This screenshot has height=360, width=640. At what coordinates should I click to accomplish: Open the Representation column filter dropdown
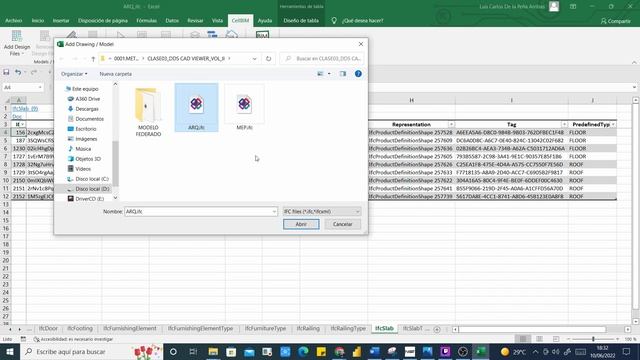[x=451, y=124]
